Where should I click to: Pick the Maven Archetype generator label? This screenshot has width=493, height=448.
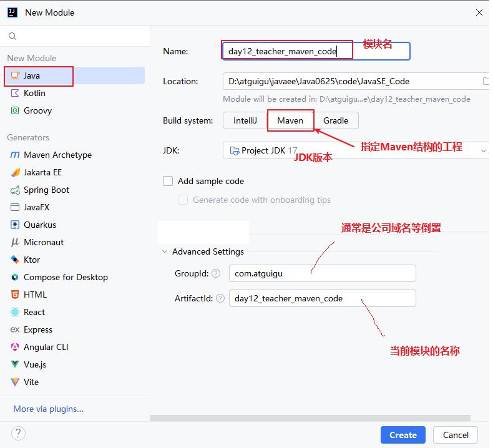click(58, 155)
